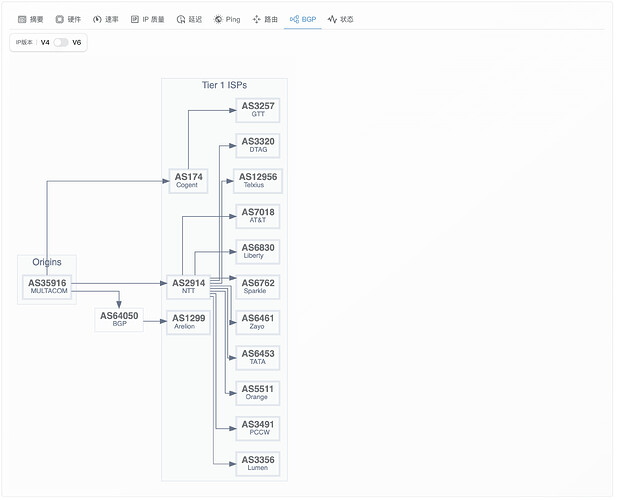
Task: Click the Origins group title
Action: [x=47, y=262]
